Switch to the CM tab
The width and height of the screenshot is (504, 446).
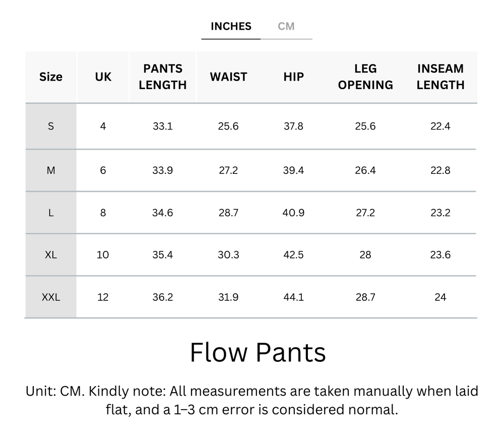click(x=287, y=26)
